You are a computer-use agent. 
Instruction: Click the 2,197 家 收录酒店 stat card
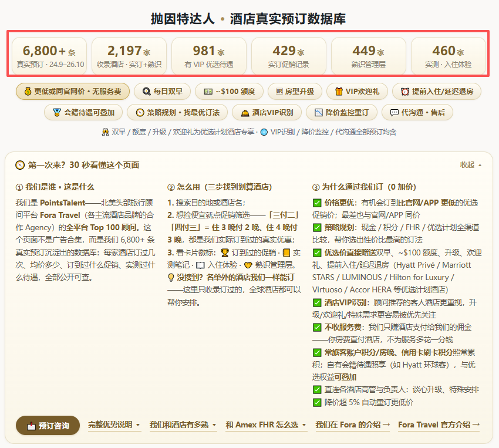129,56
